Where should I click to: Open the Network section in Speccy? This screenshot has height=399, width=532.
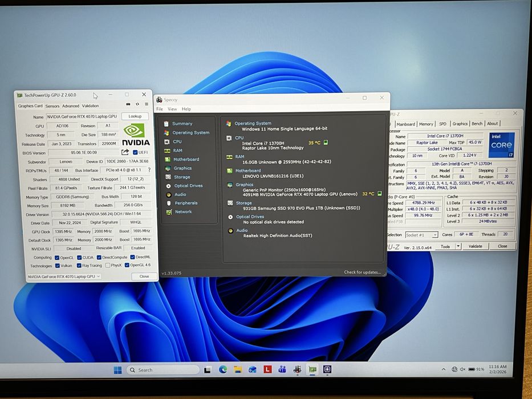click(x=183, y=212)
